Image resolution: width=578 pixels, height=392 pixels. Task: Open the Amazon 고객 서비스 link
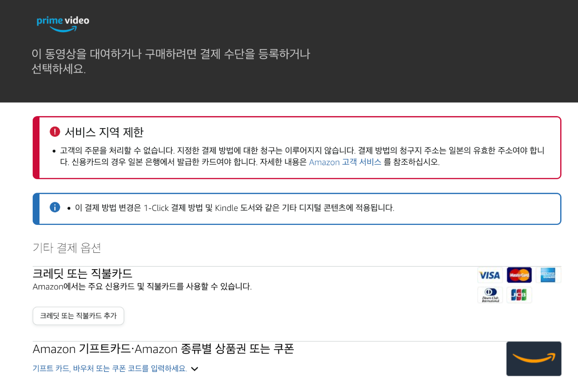(x=345, y=162)
